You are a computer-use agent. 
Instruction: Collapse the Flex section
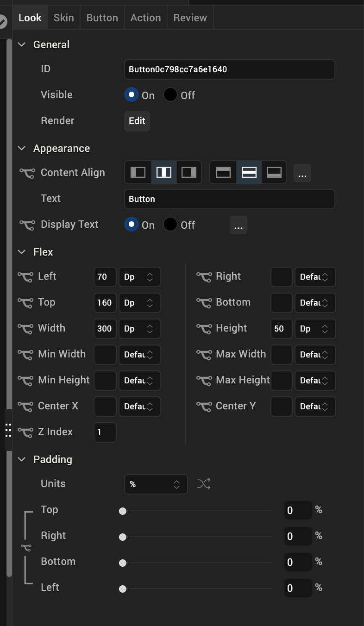point(21,252)
